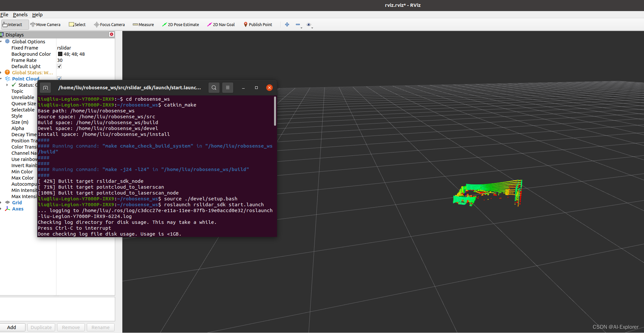
Task: Click the Status green checkmark icon
Action: (14, 85)
